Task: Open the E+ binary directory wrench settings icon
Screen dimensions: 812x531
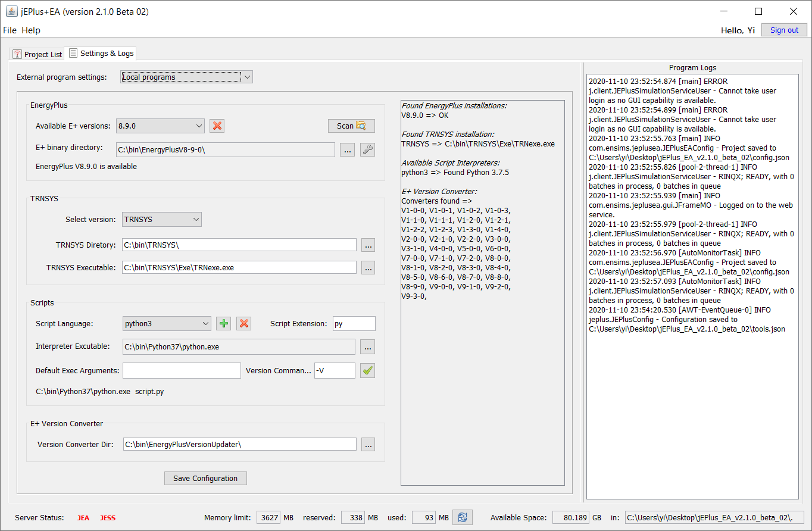Action: coord(368,149)
